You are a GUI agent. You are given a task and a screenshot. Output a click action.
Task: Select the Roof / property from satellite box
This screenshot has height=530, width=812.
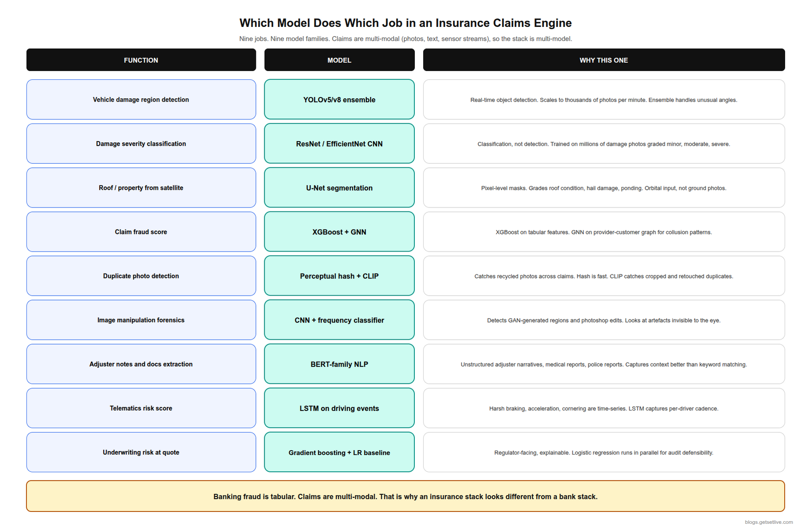click(141, 188)
